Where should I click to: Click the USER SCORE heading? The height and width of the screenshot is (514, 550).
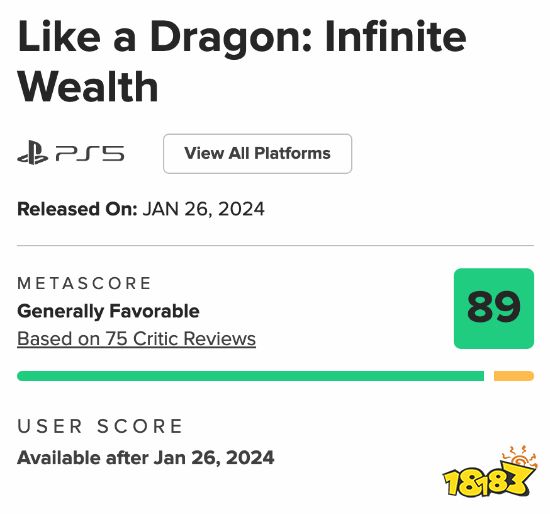(x=100, y=426)
